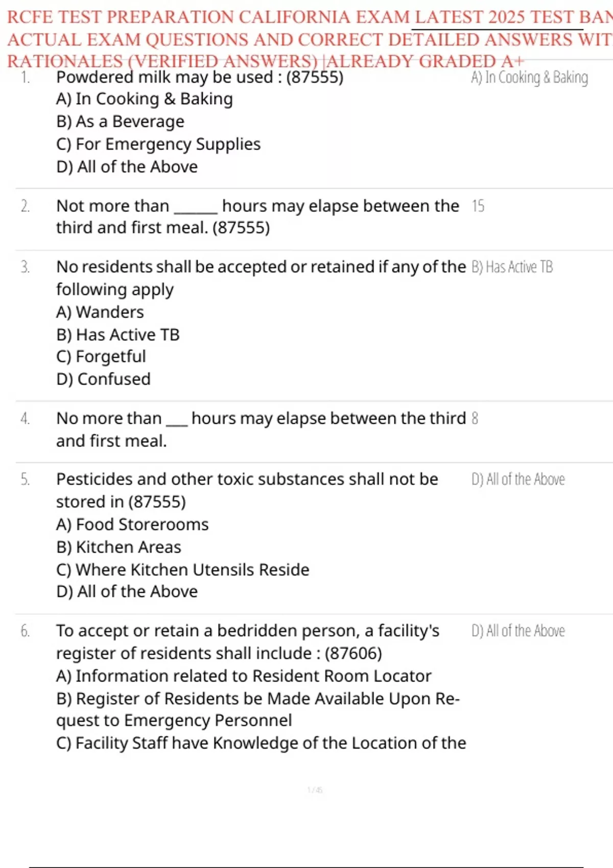Image resolution: width=613 pixels, height=868 pixels.
Task: Select option "A) Wanders"
Action: [100, 312]
